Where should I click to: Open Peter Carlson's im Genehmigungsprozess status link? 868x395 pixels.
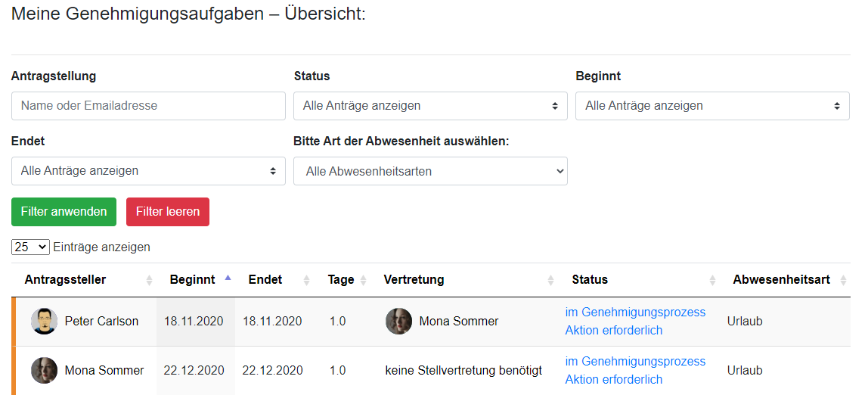pyautogui.click(x=635, y=312)
